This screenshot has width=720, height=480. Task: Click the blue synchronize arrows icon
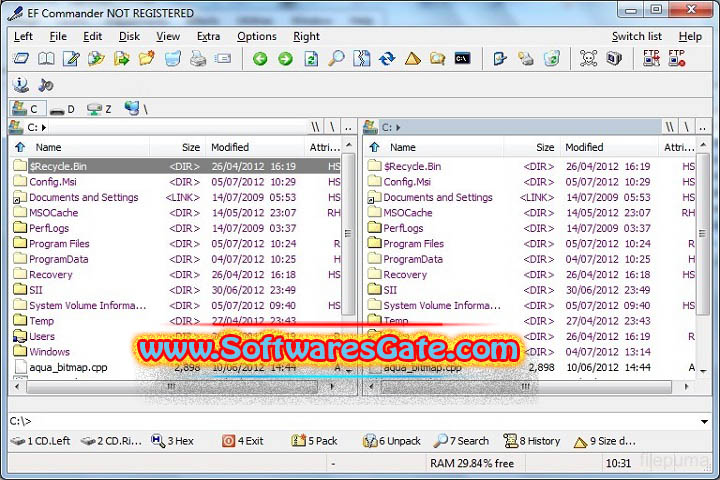pyautogui.click(x=387, y=58)
